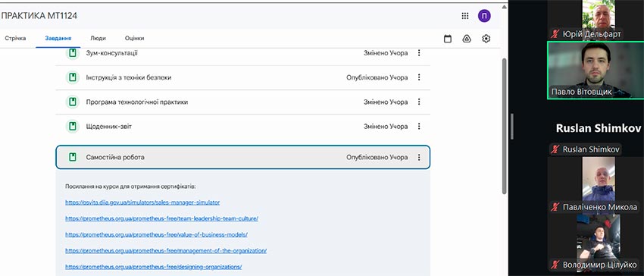The width and height of the screenshot is (644, 276).
Task: Click material icon for Інструкція з техніки безпеки
Action: coord(73,77)
